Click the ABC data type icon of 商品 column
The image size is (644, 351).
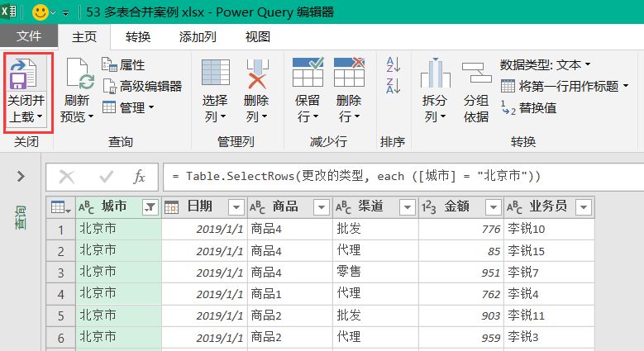tap(258, 207)
